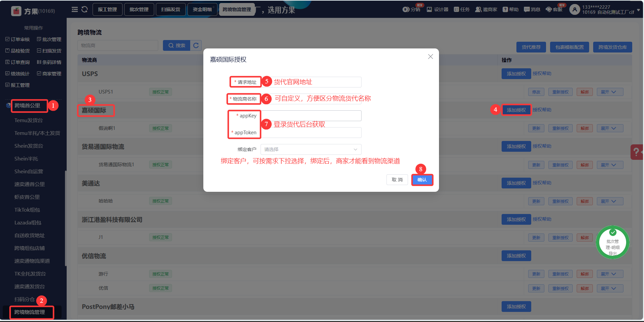Open 扫描发货 in the sidebar shortcuts
The width and height of the screenshot is (644, 322).
(49, 51)
